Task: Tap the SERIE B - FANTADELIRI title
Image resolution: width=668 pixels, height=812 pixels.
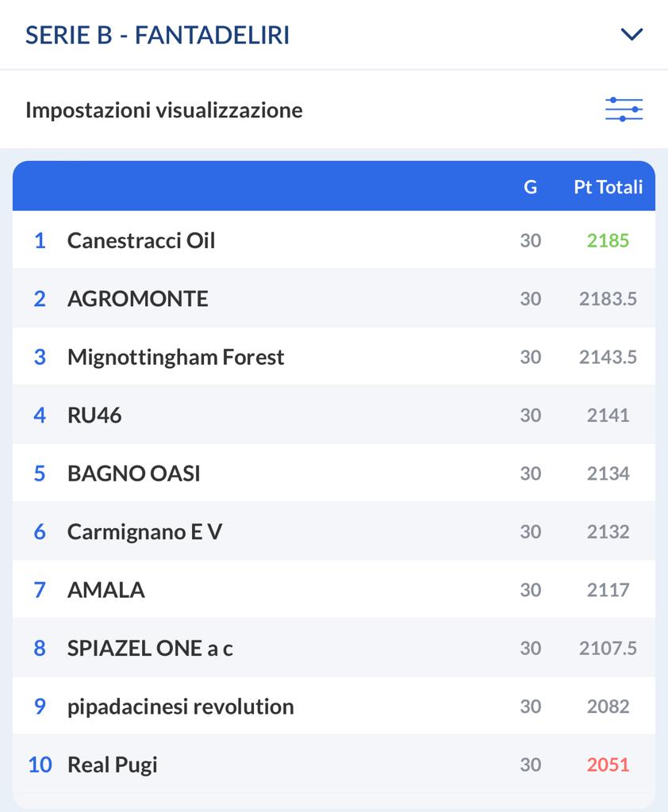Action: click(158, 35)
